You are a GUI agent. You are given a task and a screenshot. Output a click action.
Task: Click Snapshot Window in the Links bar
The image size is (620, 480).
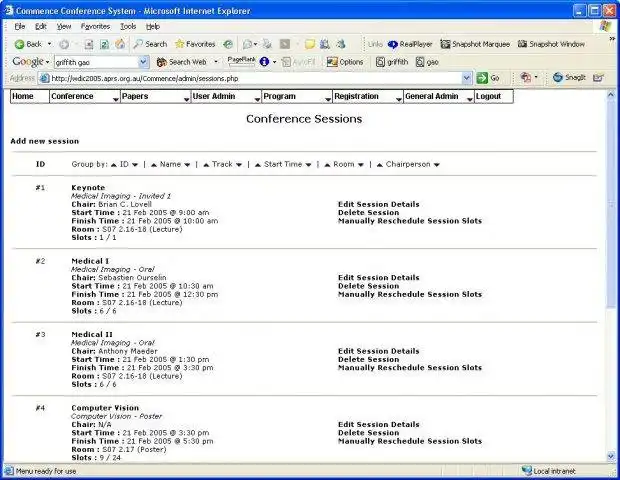[551, 44]
